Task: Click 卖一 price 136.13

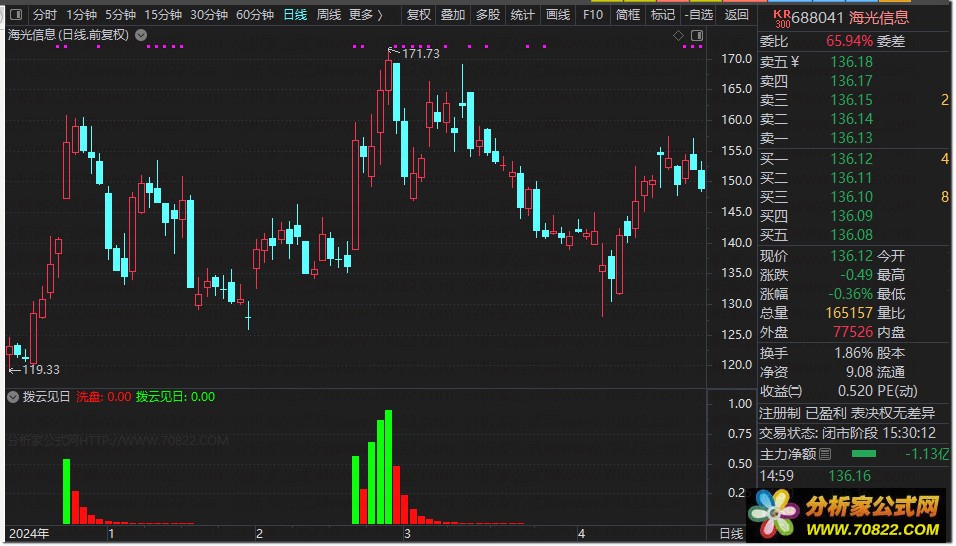Action: pyautogui.click(x=851, y=138)
